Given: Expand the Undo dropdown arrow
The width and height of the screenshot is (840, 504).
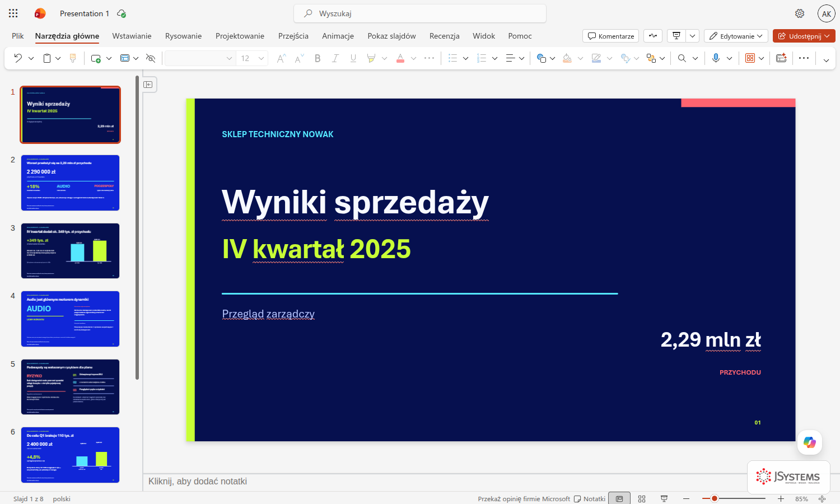Looking at the screenshot, I should coord(31,58).
